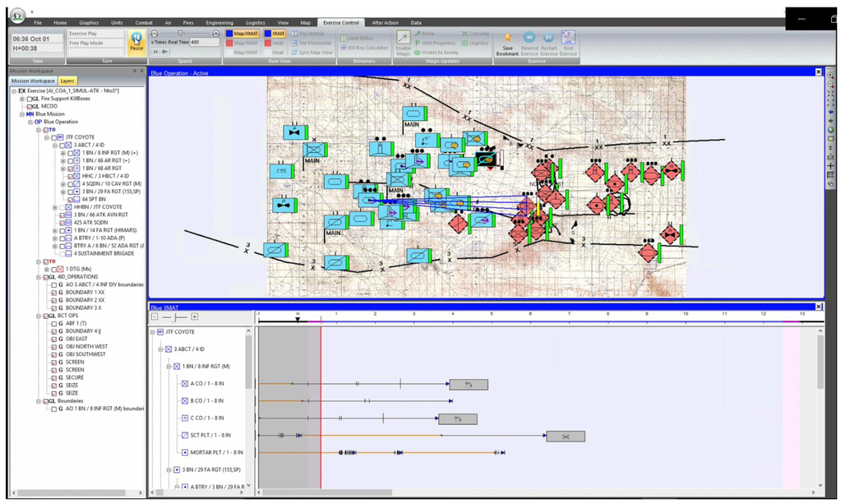Viewport: 841px width, 504px height.
Task: Collapse the Blue Operation node
Action: 30,123
